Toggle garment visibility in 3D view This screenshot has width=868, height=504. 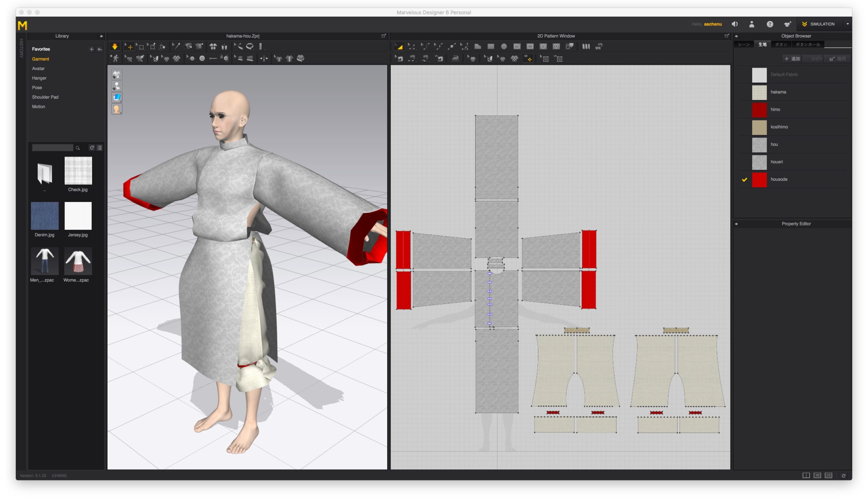pyautogui.click(x=117, y=74)
